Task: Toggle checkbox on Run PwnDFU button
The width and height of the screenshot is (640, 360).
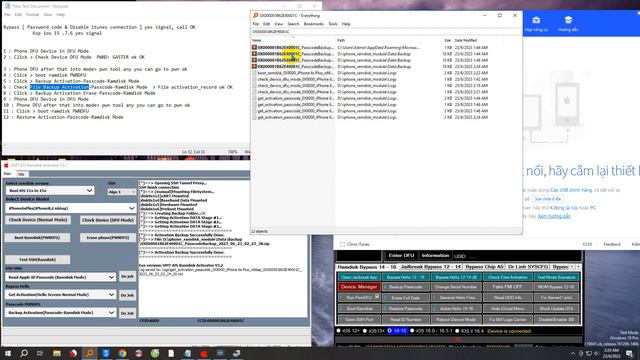Action: 377,297
